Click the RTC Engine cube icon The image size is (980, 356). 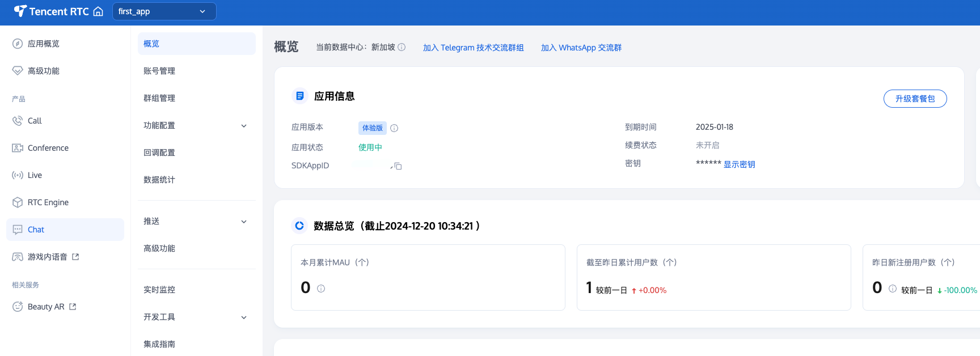18,202
